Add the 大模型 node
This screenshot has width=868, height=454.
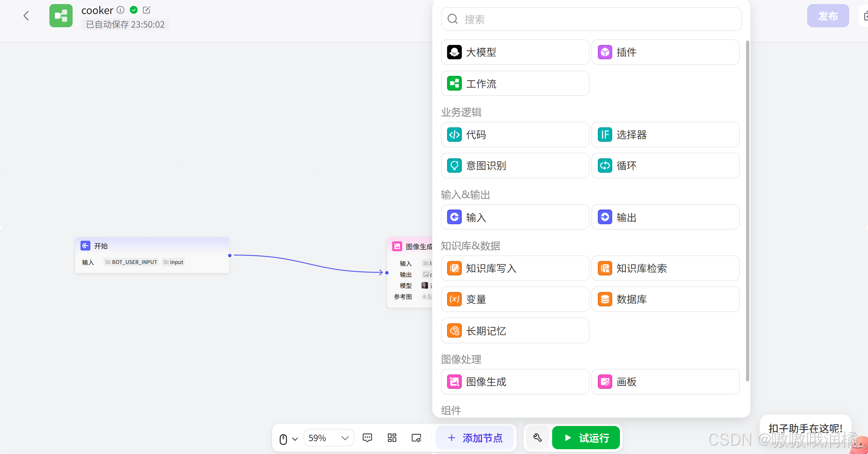tap(515, 52)
